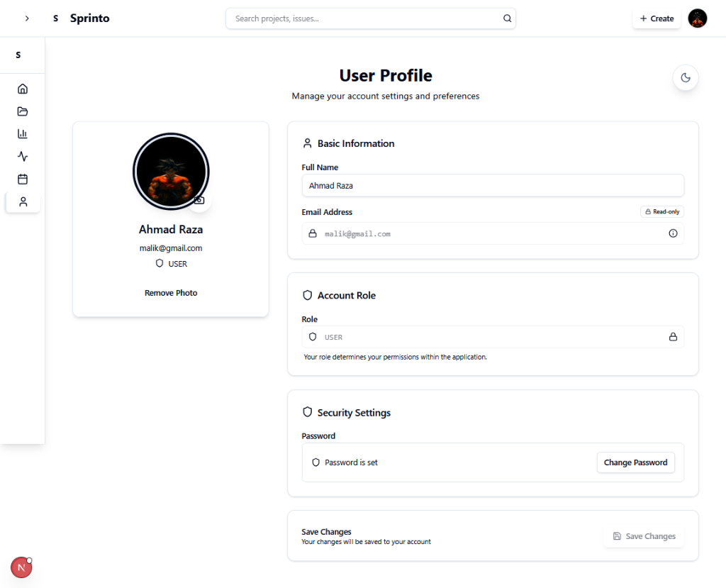The height and width of the screenshot is (588, 726).
Task: Open the activity pulse sidebar icon
Action: point(23,157)
